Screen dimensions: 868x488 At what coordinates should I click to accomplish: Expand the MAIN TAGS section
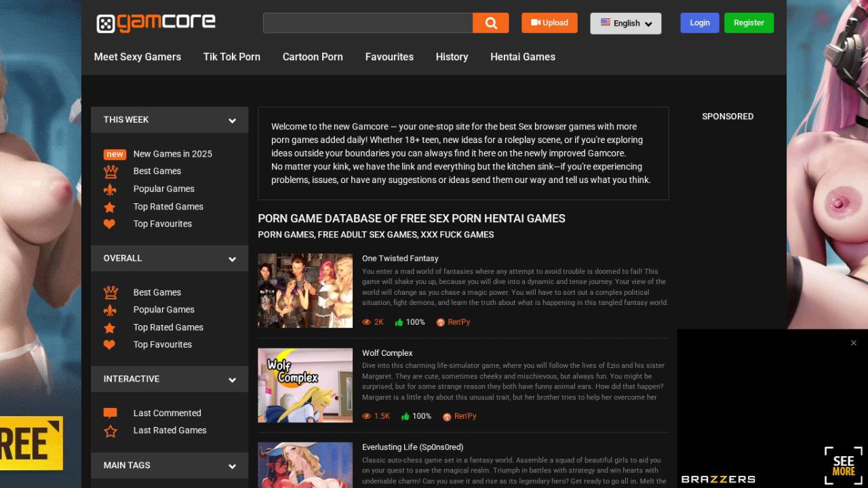[233, 466]
